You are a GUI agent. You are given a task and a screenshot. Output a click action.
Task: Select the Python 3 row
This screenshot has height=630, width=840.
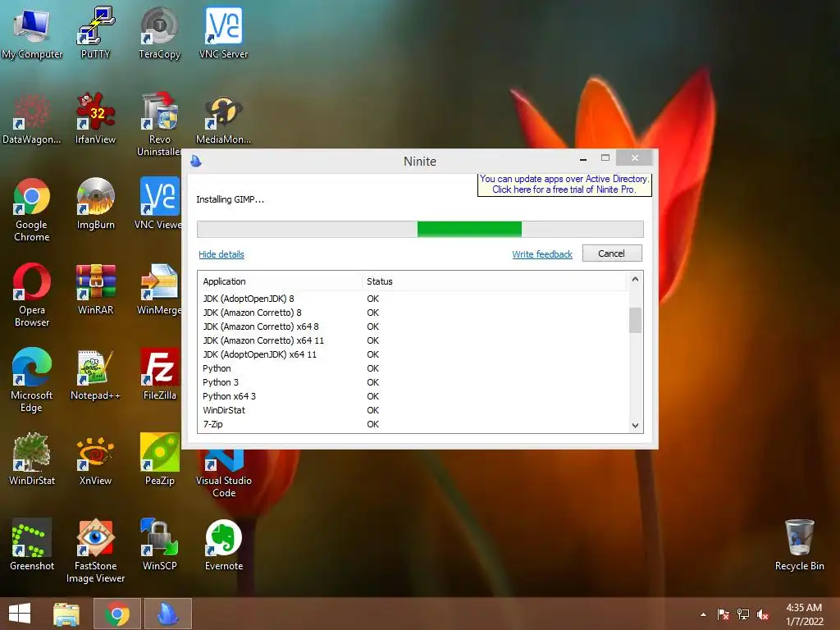(413, 382)
